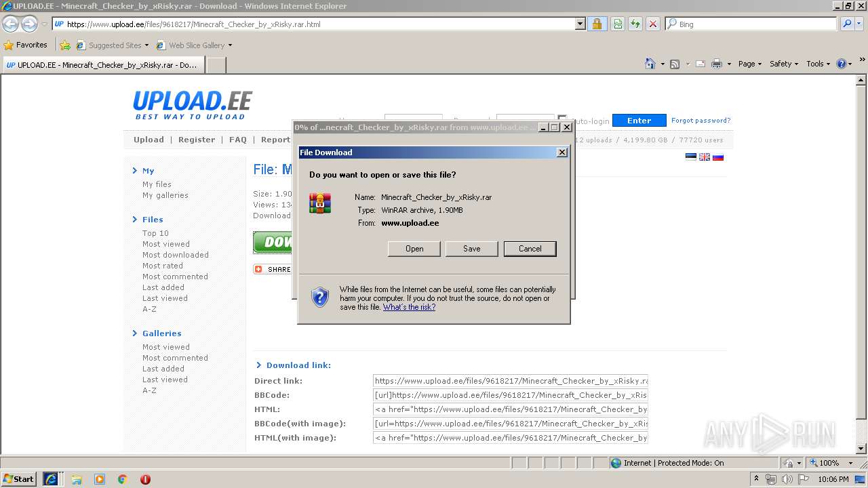The image size is (868, 488).
Task: Click the Back navigation arrow
Action: (10, 24)
